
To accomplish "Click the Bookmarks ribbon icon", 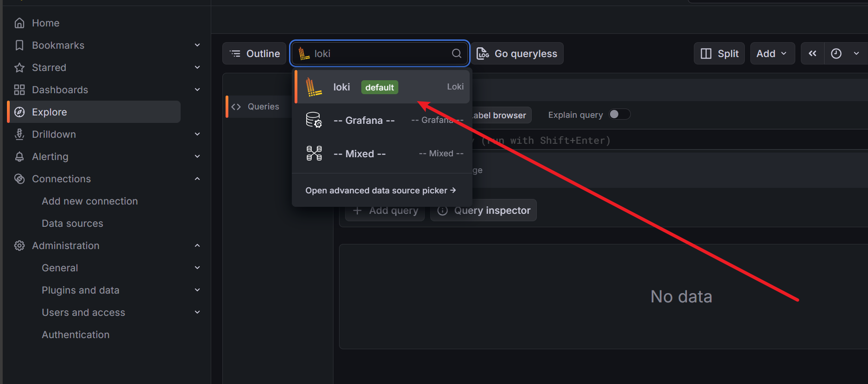I will coord(19,45).
